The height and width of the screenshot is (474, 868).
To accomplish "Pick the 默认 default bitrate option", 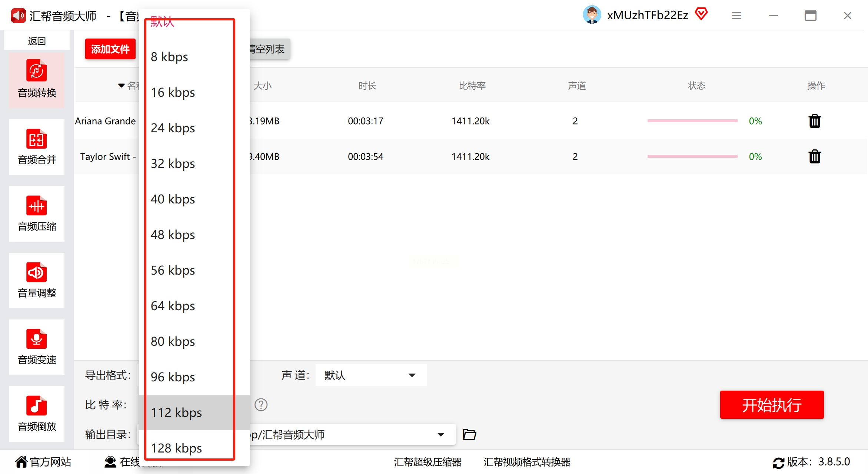I will 162,21.
